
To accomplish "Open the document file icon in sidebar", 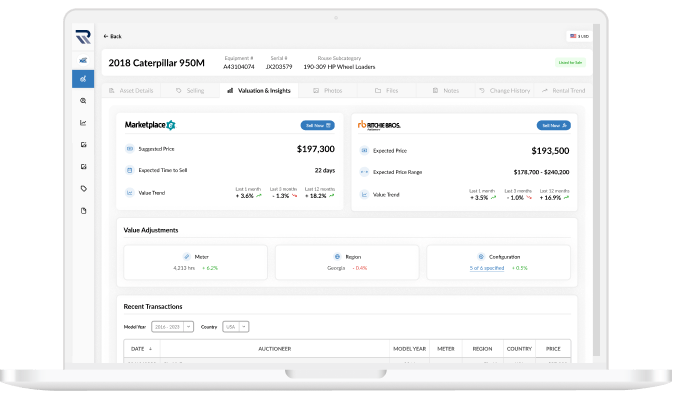I will [x=83, y=211].
